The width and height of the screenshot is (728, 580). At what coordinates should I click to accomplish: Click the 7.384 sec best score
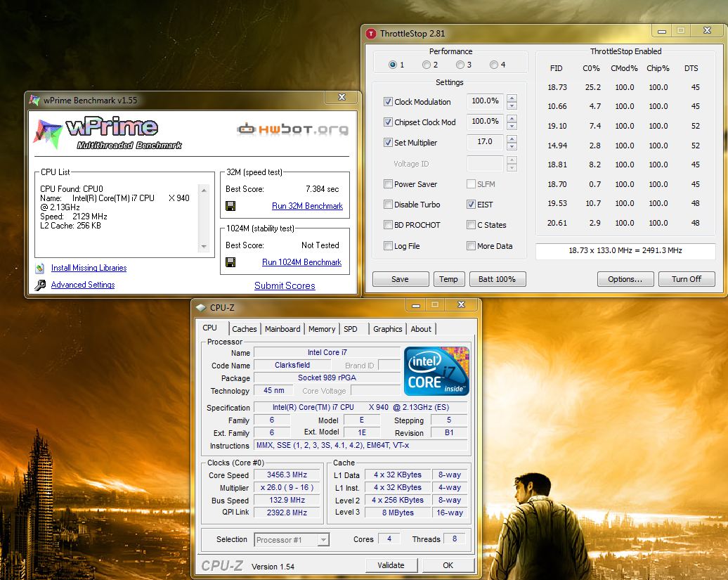pos(323,189)
